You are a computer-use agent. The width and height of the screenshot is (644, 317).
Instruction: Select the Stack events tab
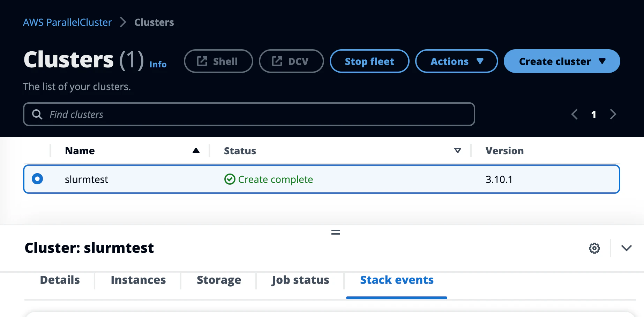[x=397, y=280]
